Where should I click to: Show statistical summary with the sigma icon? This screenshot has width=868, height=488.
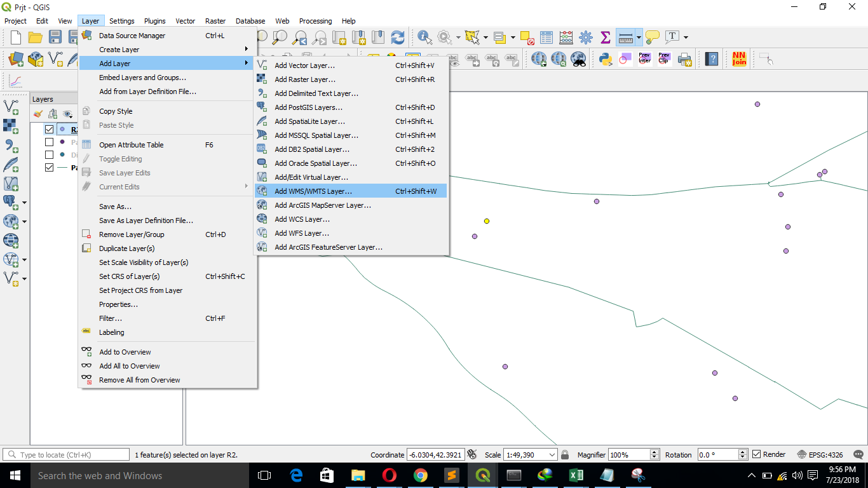[x=606, y=37]
